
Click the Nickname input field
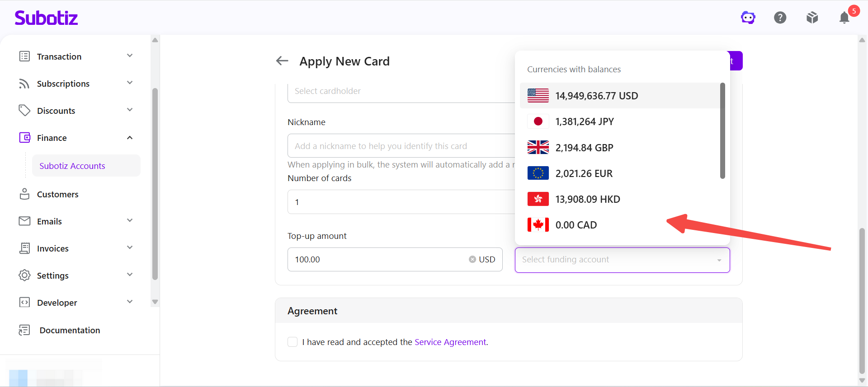401,145
